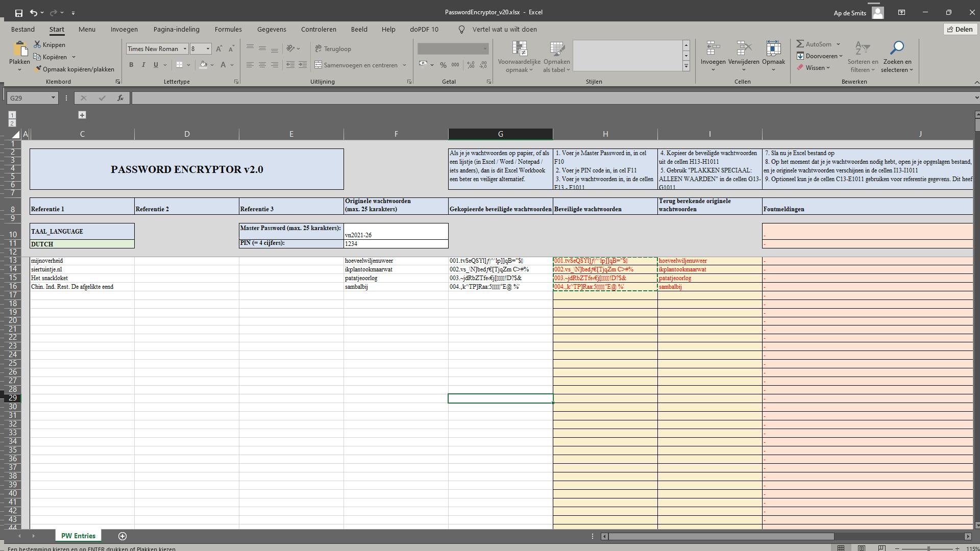Toggle Italic formatting button
This screenshot has height=551, width=980.
tap(143, 65)
